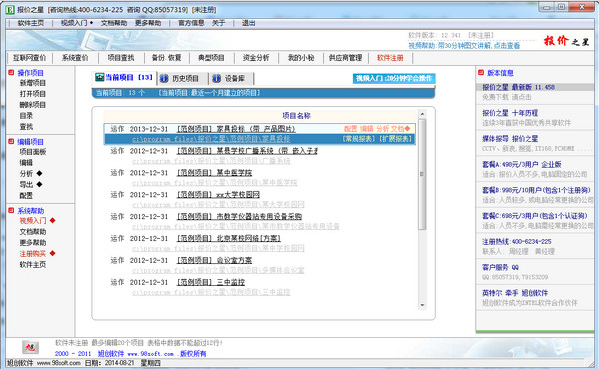Open project 某中医学院
Screen dimensions: 599x369
point(214,173)
